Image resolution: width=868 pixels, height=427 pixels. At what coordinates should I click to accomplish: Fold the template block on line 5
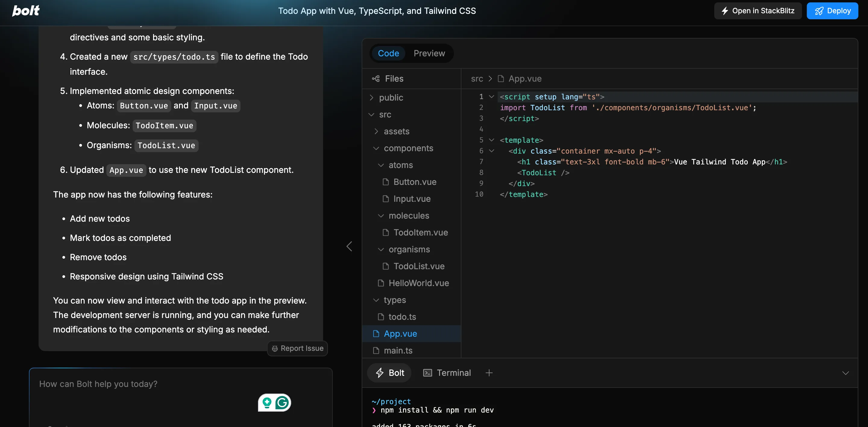point(492,140)
